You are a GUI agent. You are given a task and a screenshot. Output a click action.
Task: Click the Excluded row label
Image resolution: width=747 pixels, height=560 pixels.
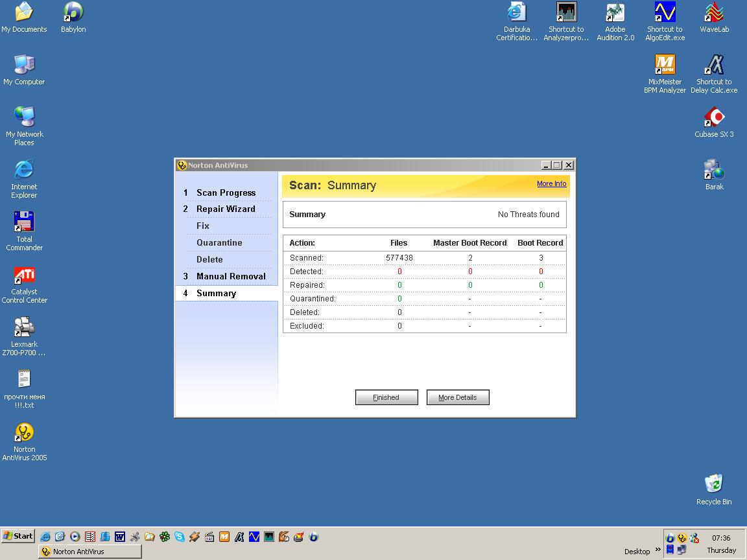(x=307, y=326)
